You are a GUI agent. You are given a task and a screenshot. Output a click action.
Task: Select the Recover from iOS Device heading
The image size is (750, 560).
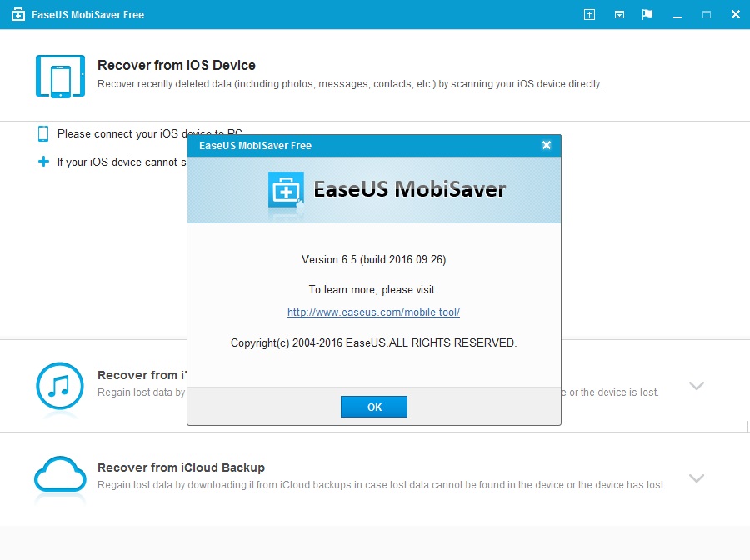pyautogui.click(x=177, y=65)
